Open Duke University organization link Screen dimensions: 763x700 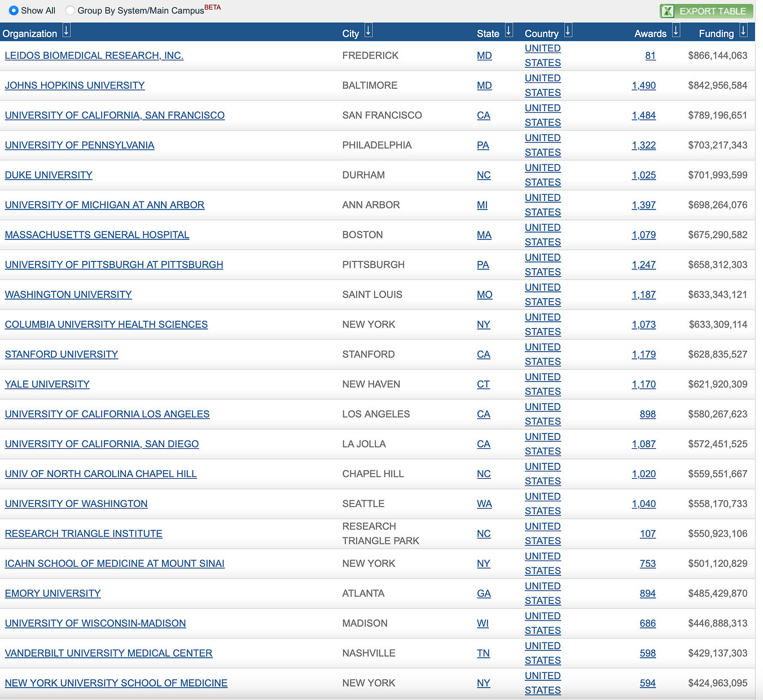tap(49, 175)
